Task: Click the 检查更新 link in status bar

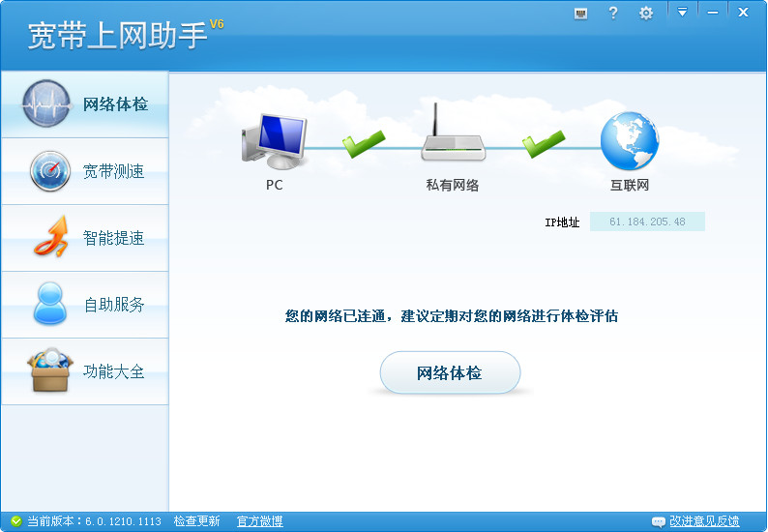Action: [x=197, y=521]
